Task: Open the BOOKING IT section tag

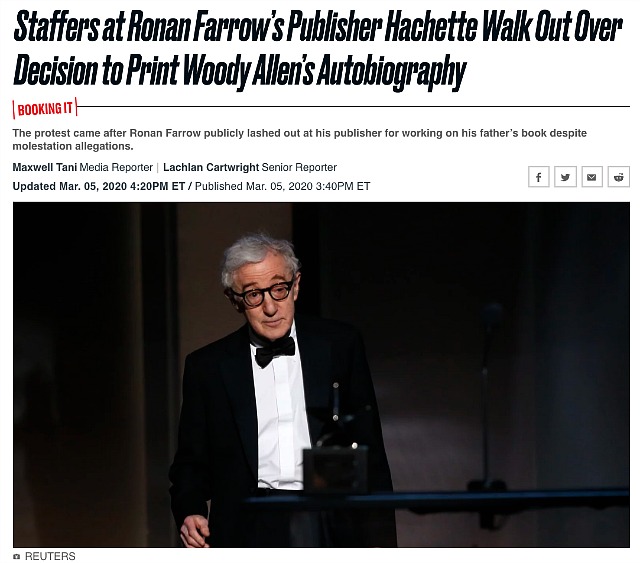Action: tap(45, 109)
